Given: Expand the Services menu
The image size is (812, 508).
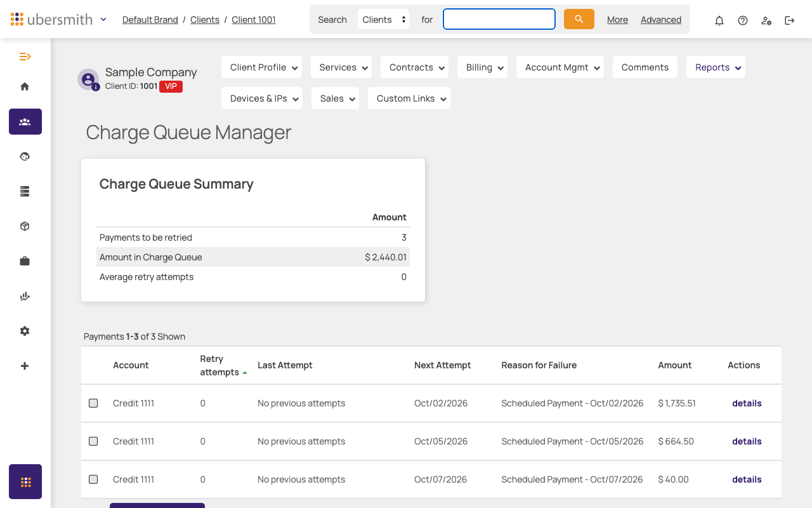Looking at the screenshot, I should (x=341, y=67).
